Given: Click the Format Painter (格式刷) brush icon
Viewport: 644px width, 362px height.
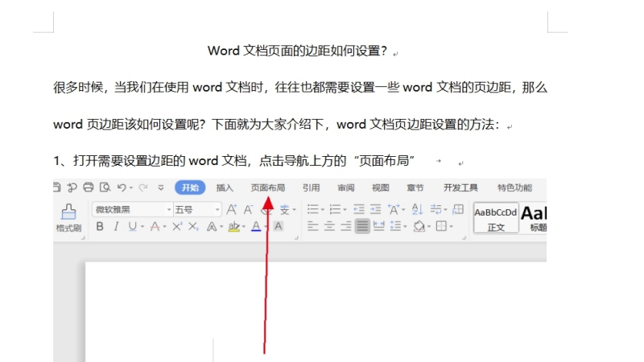Looking at the screenshot, I should 68,212.
